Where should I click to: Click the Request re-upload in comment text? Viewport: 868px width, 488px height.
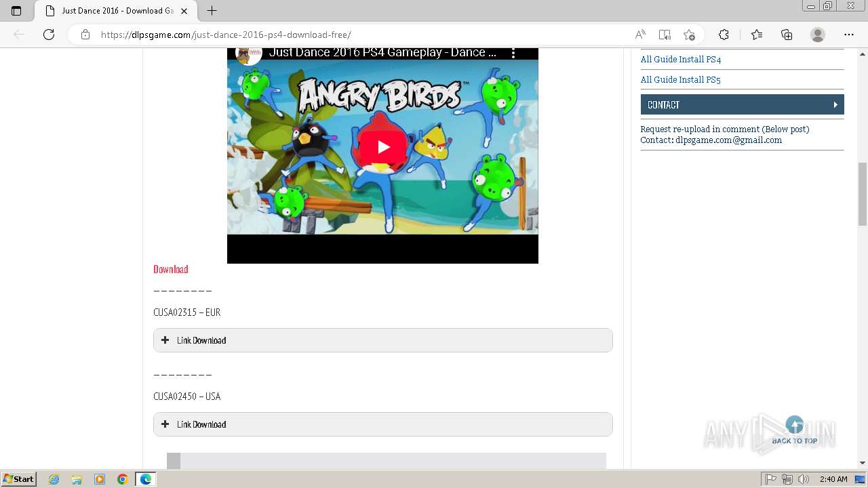(x=725, y=129)
